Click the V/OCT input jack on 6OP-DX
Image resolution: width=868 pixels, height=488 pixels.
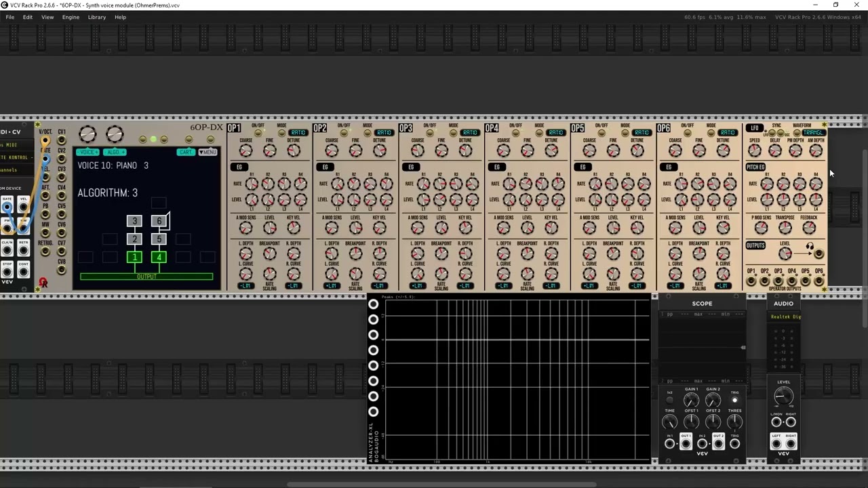[45, 141]
